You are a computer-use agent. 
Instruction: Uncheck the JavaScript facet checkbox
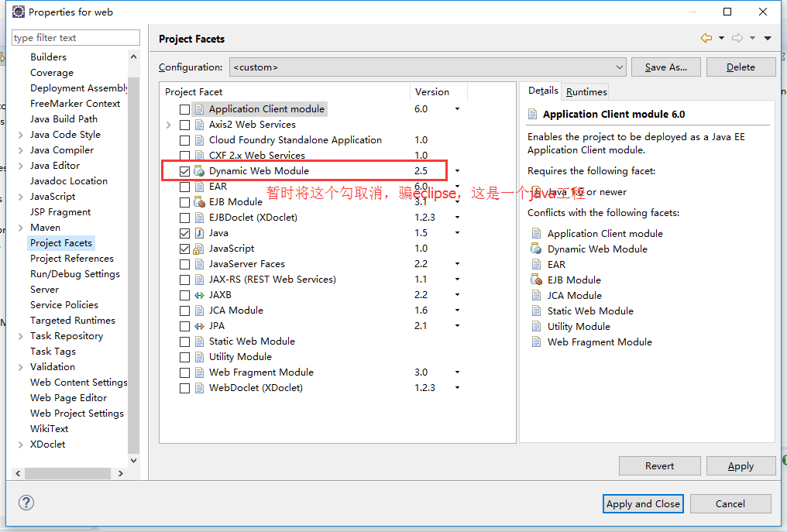(x=184, y=249)
